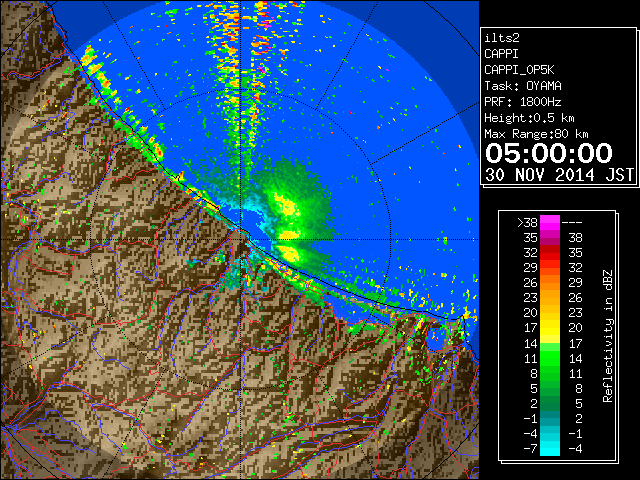Pick the magenta swatch next to >38
This screenshot has height=480, width=640.
tap(550, 223)
